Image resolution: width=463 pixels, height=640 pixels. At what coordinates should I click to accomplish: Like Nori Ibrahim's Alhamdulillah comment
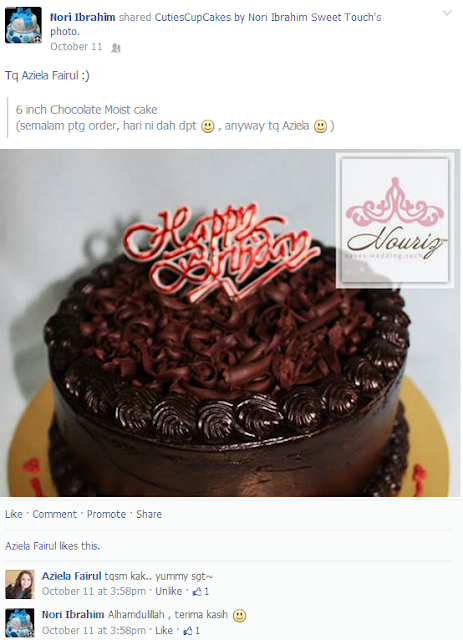(164, 631)
